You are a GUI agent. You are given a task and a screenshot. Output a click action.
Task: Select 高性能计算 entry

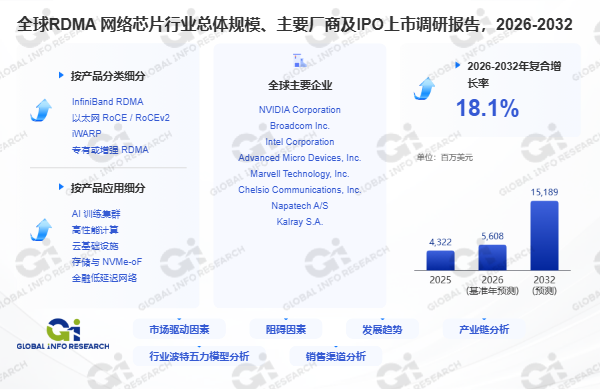95,230
